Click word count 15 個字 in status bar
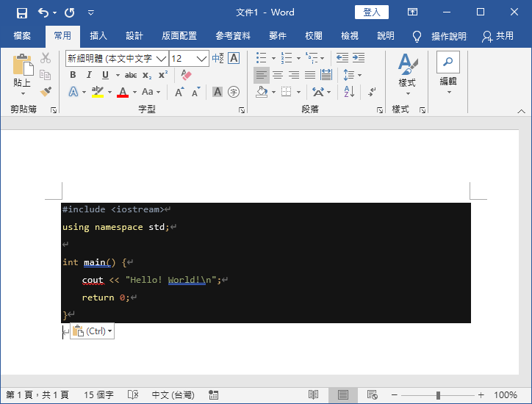The height and width of the screenshot is (404, 532). tap(98, 395)
